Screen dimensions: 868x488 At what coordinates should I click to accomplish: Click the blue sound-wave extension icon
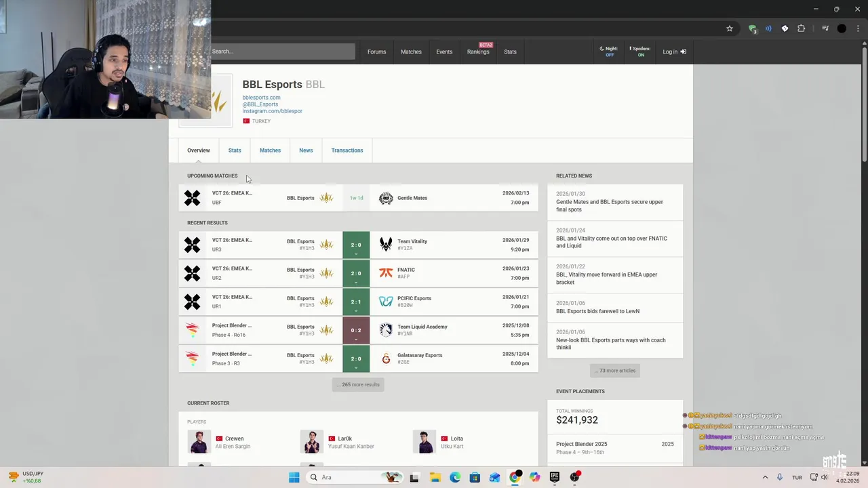pos(768,28)
